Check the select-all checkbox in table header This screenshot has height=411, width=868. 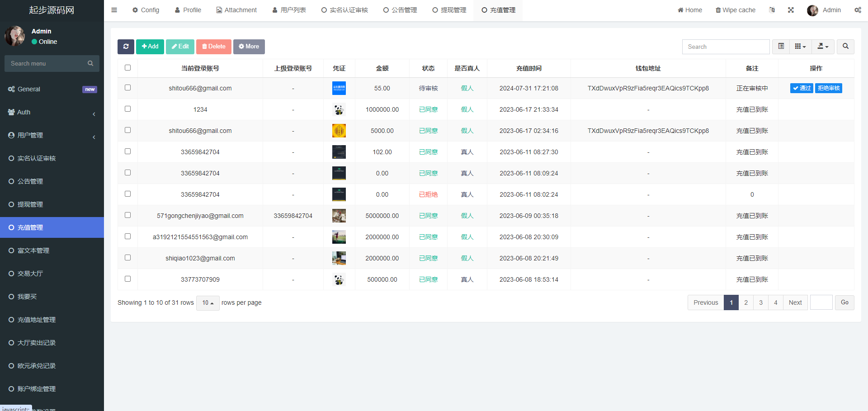[x=127, y=68]
